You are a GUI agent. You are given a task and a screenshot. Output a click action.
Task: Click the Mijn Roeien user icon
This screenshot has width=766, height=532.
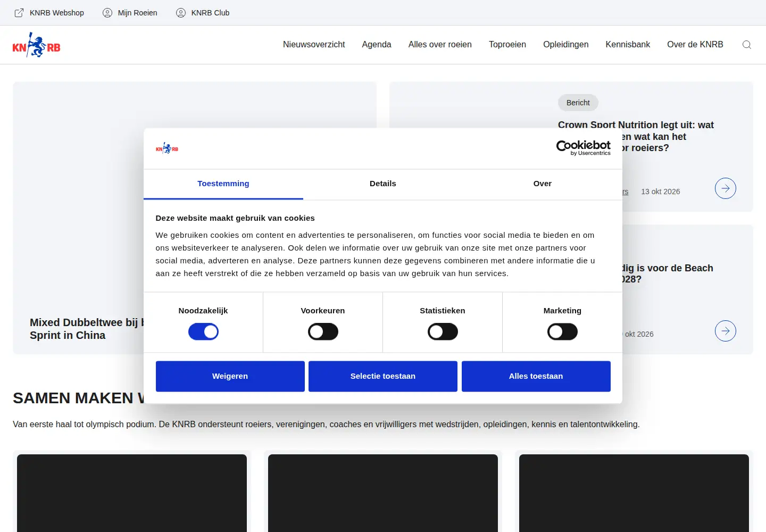pos(107,13)
